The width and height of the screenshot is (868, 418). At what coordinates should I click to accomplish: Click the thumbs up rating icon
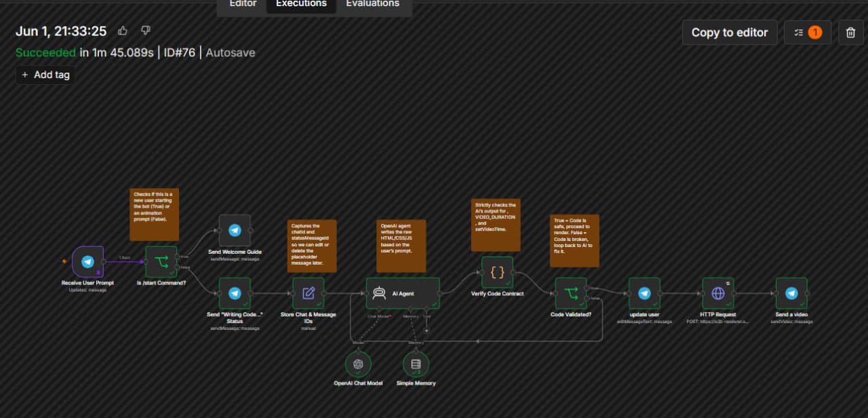pos(123,31)
